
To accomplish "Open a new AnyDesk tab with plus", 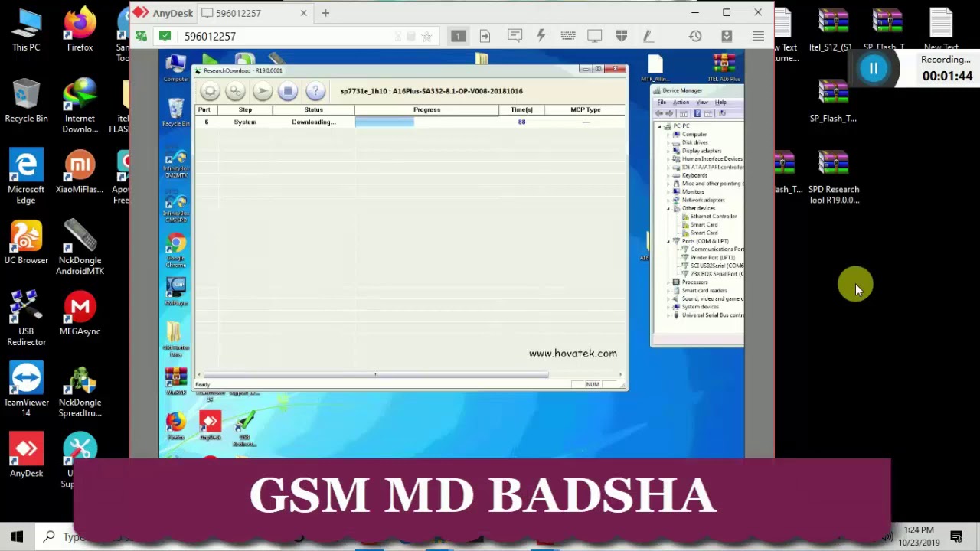I will (325, 13).
